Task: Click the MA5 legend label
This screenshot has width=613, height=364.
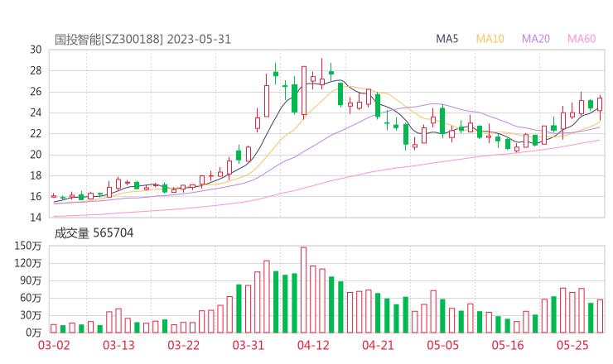Action: tap(446, 39)
